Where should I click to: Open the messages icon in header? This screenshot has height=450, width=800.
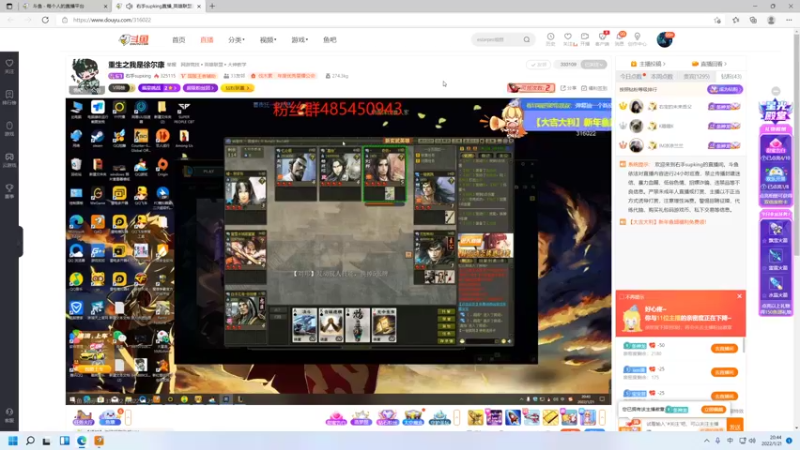(x=620, y=37)
